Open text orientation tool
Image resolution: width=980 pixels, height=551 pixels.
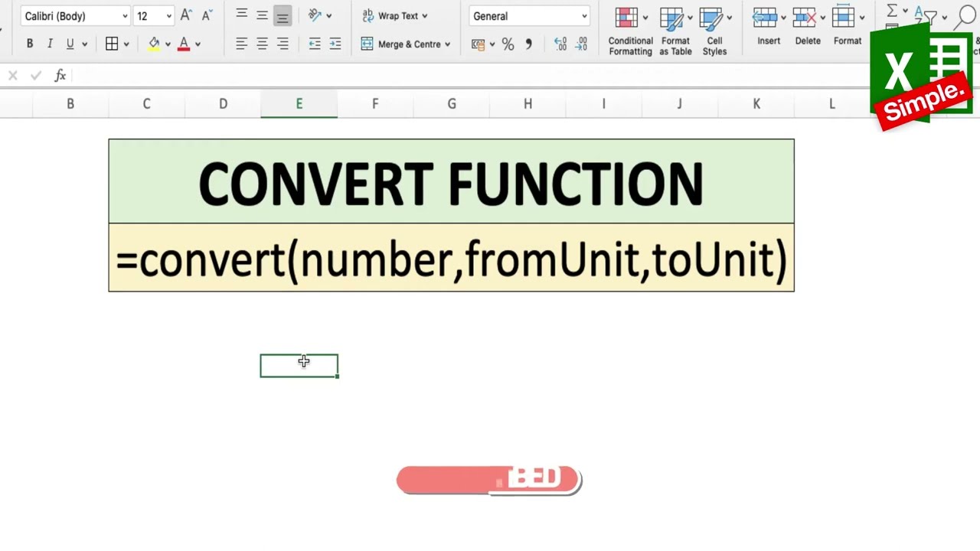[x=315, y=15]
